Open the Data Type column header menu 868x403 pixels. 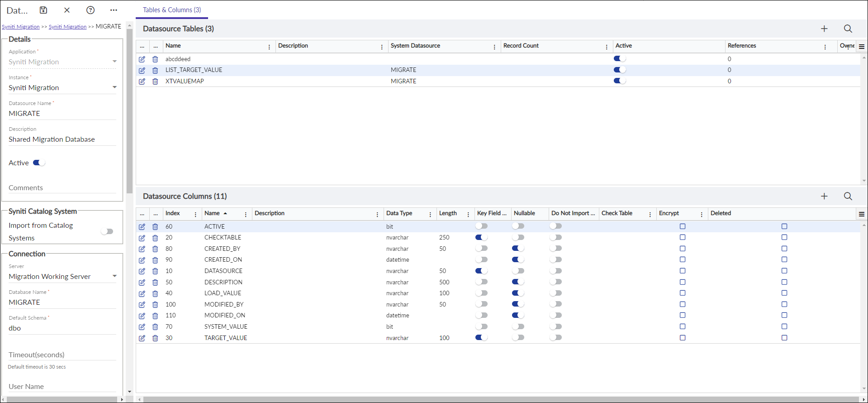[430, 215]
